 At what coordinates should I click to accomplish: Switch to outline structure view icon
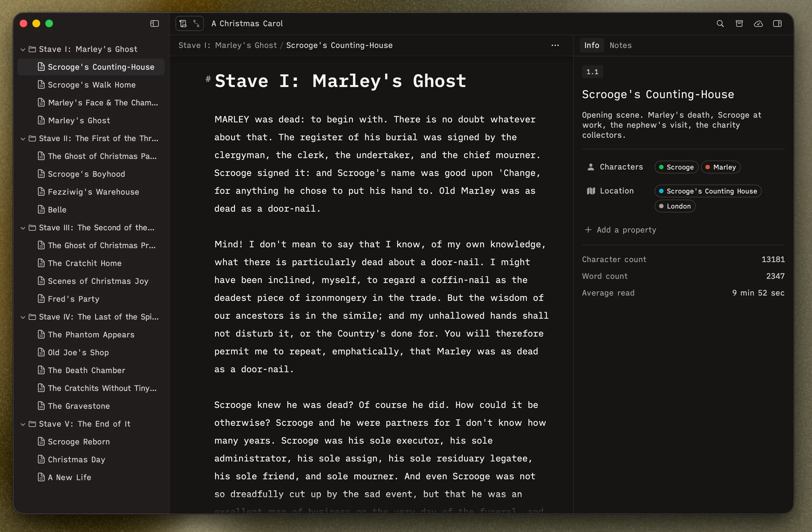coord(196,23)
